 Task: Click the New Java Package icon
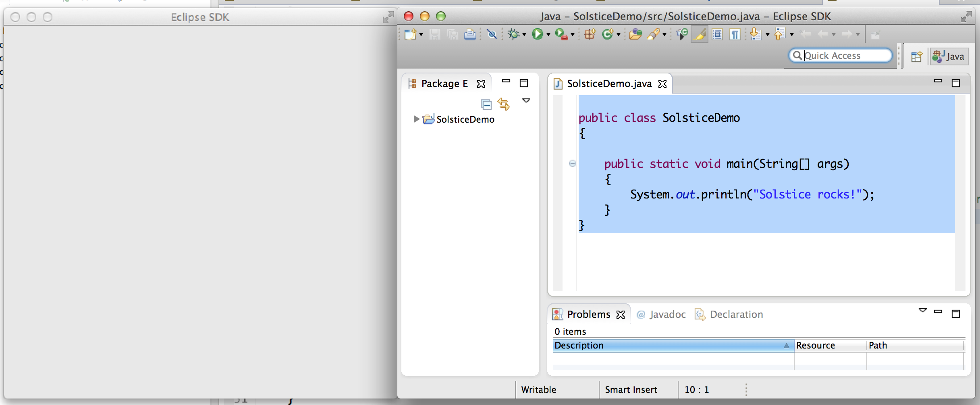pyautogui.click(x=590, y=34)
